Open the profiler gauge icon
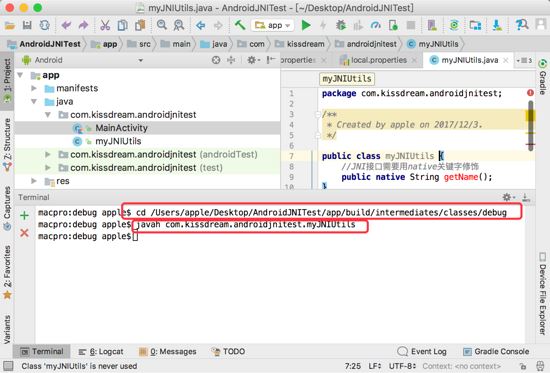The width and height of the screenshot is (550, 373). [376, 25]
